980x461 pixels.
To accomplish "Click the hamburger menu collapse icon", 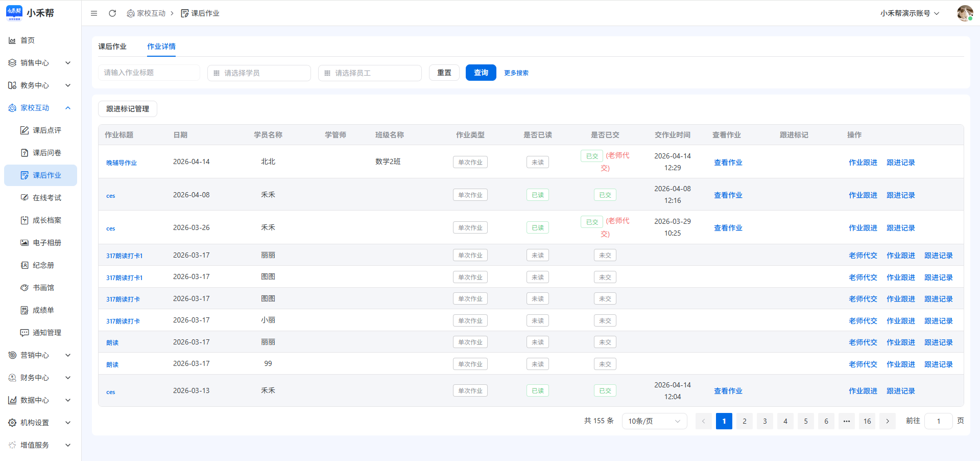I will pos(94,13).
